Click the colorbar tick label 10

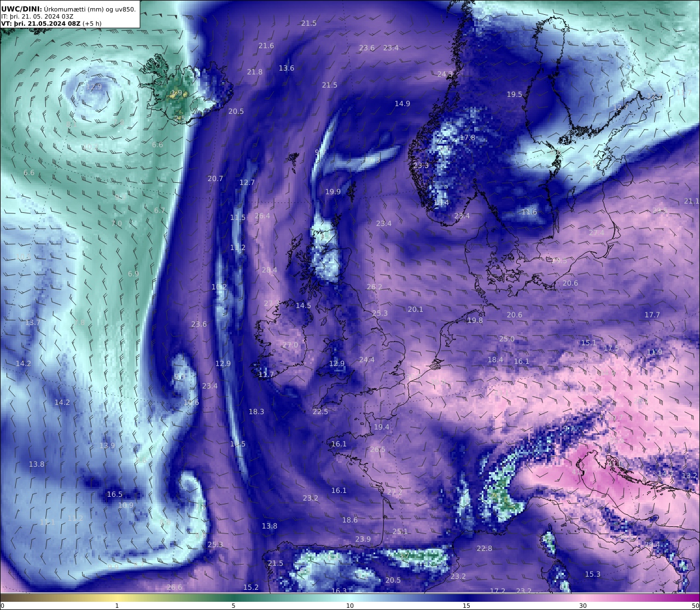(350, 606)
